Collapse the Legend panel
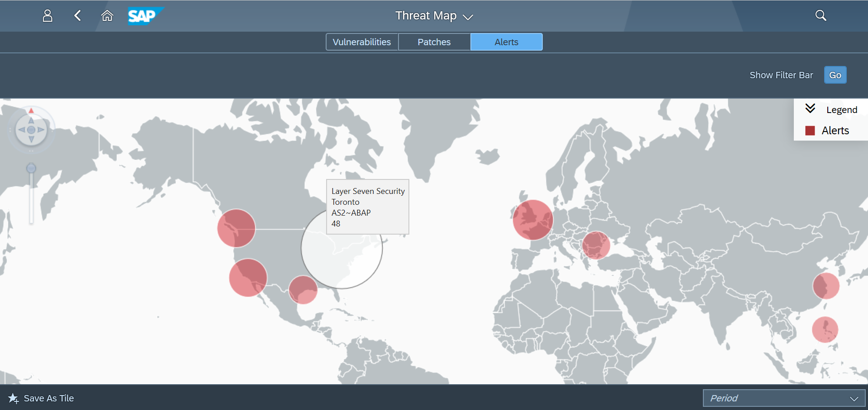Viewport: 868px width, 410px height. coord(810,109)
